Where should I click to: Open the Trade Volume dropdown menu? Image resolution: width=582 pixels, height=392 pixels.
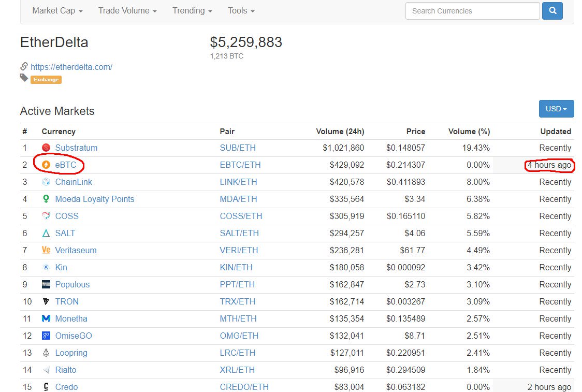point(127,11)
